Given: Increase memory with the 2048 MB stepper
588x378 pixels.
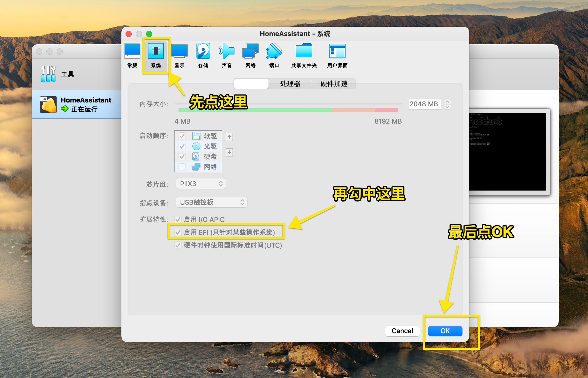Looking at the screenshot, I should [447, 102].
